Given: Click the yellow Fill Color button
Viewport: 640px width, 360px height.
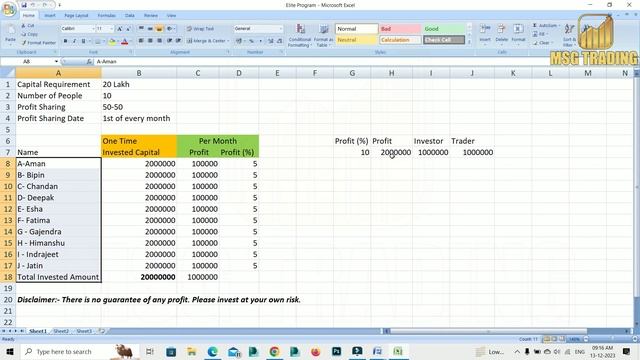Looking at the screenshot, I should [112, 41].
